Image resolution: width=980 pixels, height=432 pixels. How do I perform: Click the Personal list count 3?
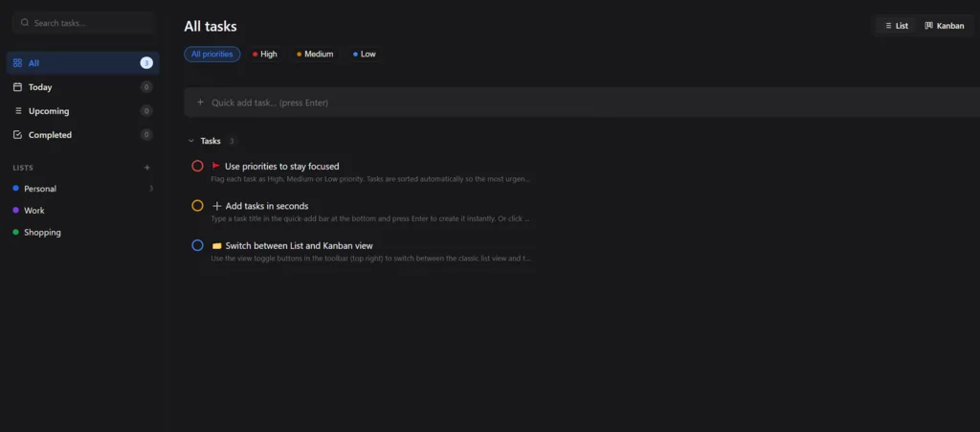[x=150, y=188]
